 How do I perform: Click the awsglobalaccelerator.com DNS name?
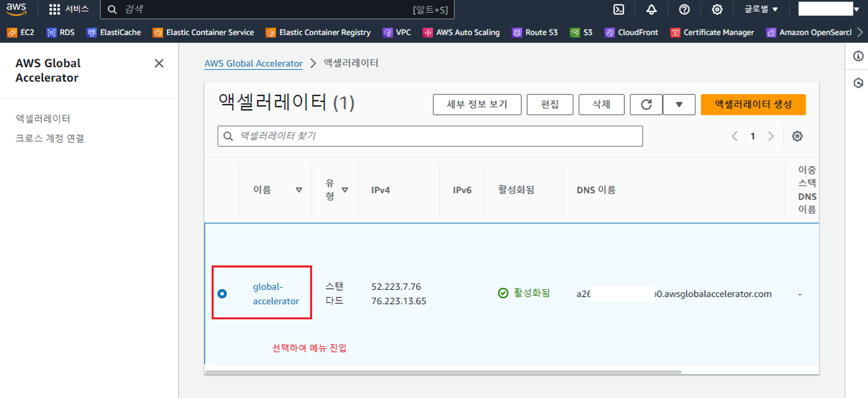click(x=674, y=294)
